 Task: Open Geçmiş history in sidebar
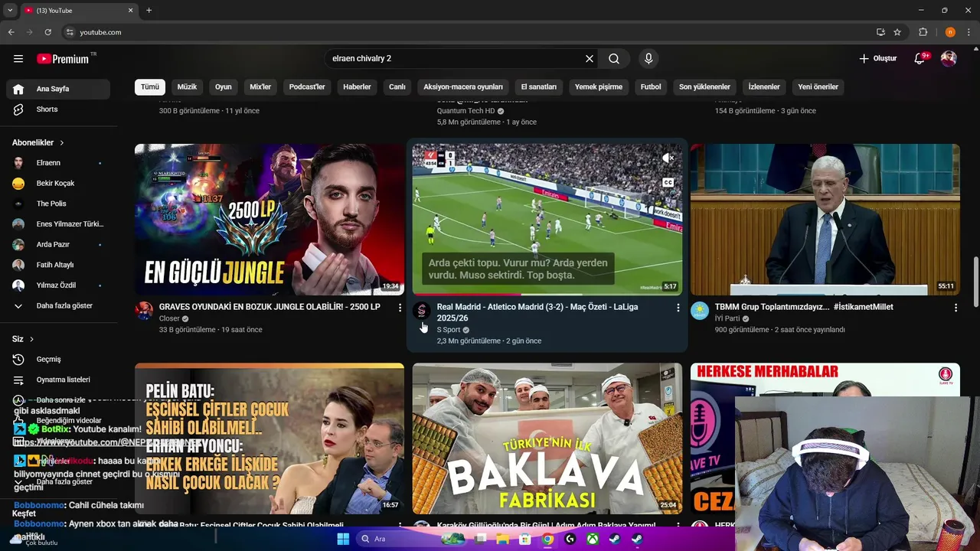pyautogui.click(x=58, y=360)
